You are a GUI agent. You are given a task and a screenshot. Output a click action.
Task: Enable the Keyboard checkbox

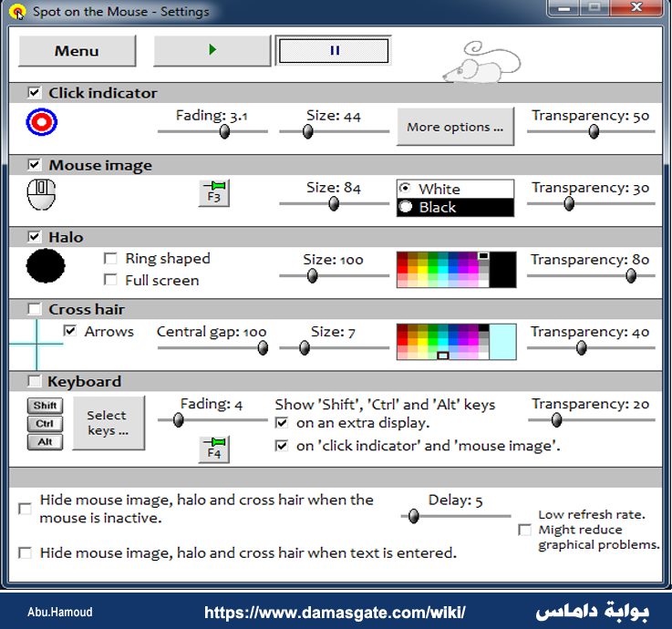[x=35, y=381]
